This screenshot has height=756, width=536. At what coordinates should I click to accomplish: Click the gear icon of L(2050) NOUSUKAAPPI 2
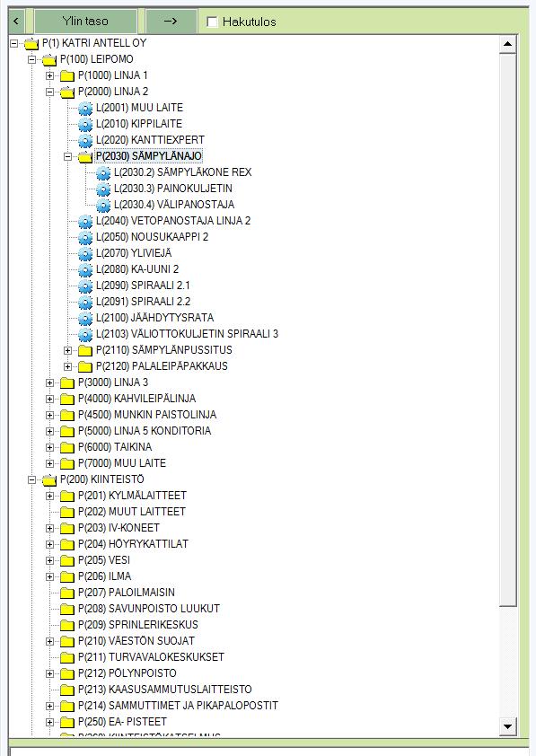coord(85,237)
